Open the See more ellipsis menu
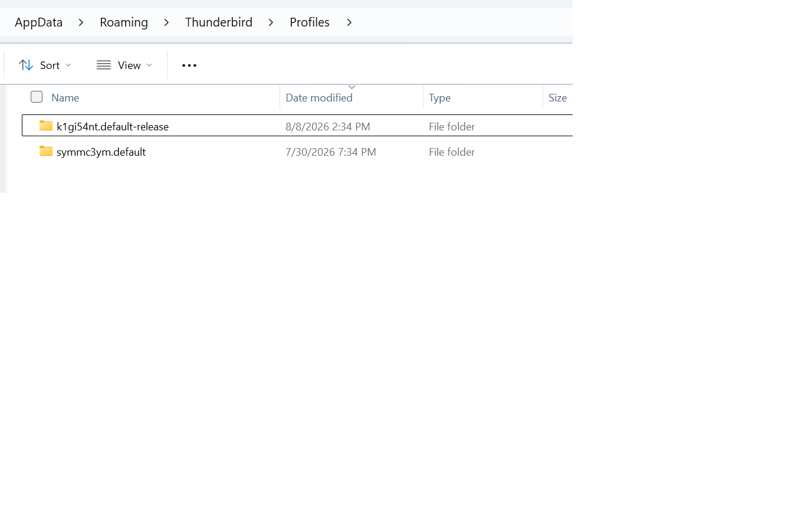798x532 pixels. [189, 65]
